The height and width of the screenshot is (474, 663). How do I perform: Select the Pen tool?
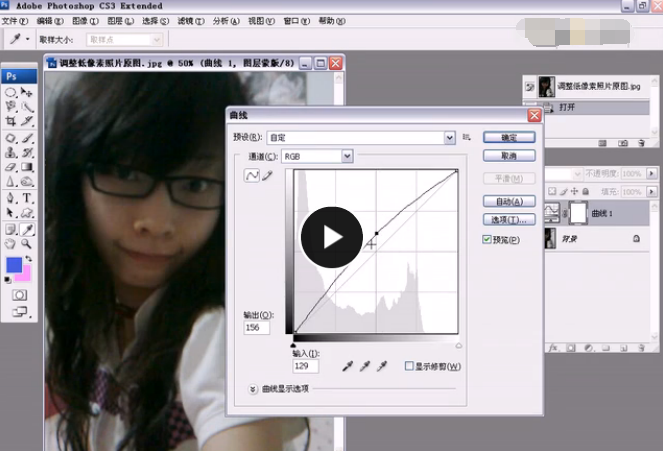(x=11, y=197)
